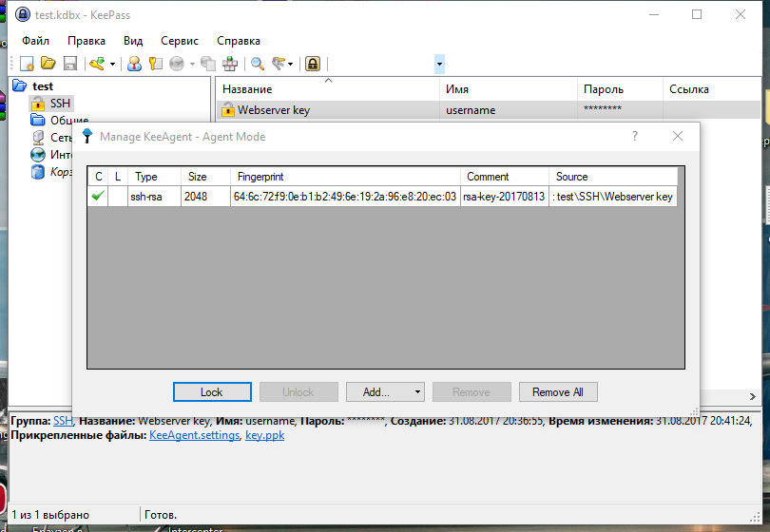Image resolution: width=770 pixels, height=532 pixels.
Task: Select the ssh-rsa key row in list
Action: coord(380,197)
